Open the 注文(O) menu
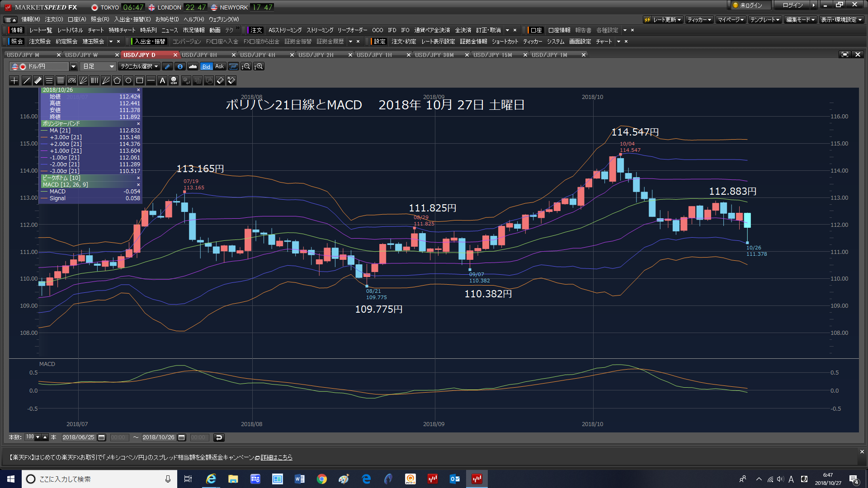Image resolution: width=868 pixels, height=488 pixels. (x=54, y=19)
